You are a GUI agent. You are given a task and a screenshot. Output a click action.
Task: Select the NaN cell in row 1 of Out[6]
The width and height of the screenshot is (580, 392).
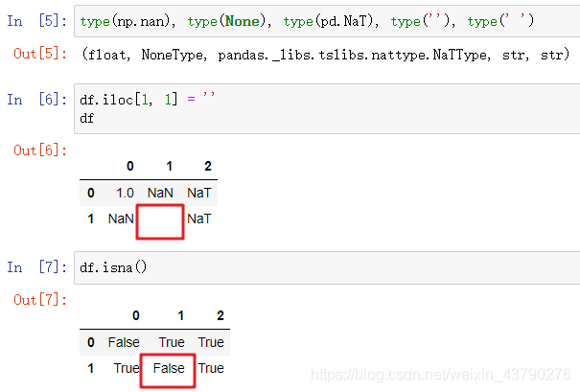click(121, 219)
